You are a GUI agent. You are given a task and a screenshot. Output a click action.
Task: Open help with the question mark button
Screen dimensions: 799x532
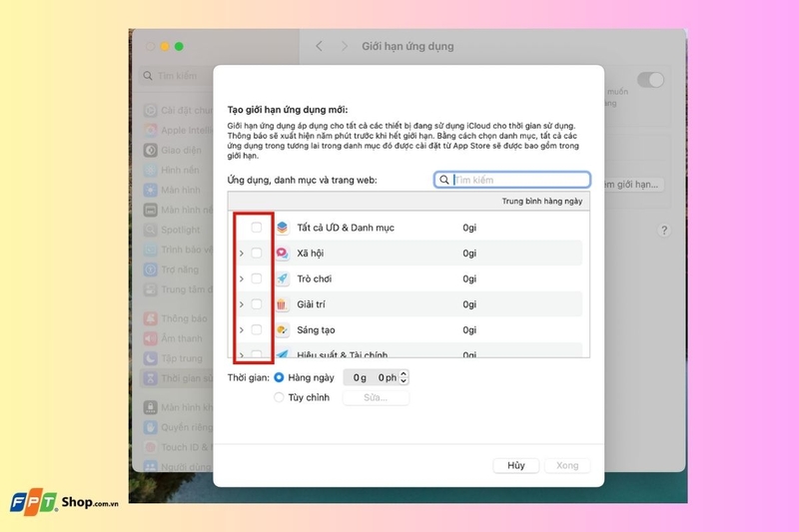(x=663, y=231)
